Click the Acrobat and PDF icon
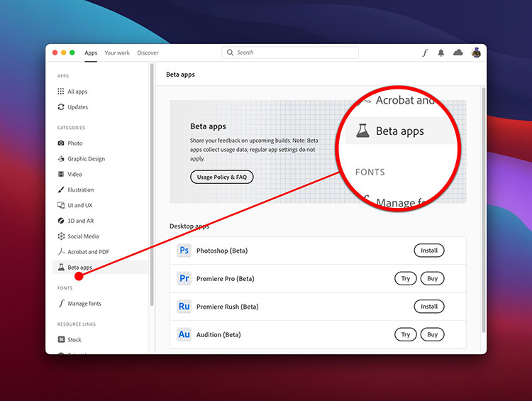This screenshot has height=401, width=532. [x=61, y=251]
